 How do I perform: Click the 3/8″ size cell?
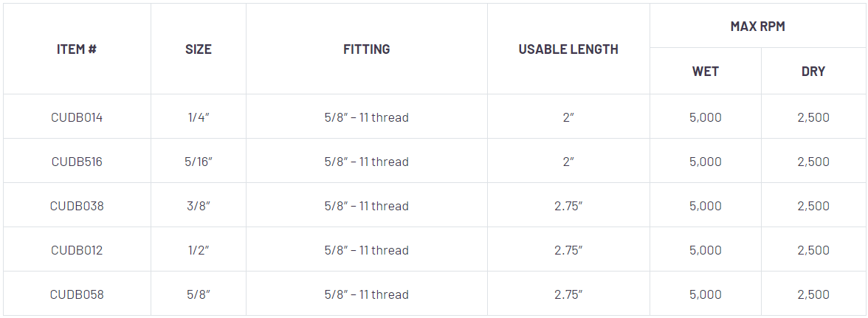[x=198, y=206]
